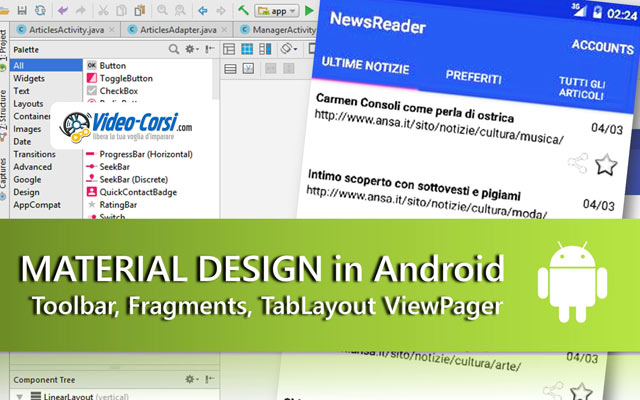Close the ArticlesActivity.java tab
The height and width of the screenshot is (400, 640).
112,30
